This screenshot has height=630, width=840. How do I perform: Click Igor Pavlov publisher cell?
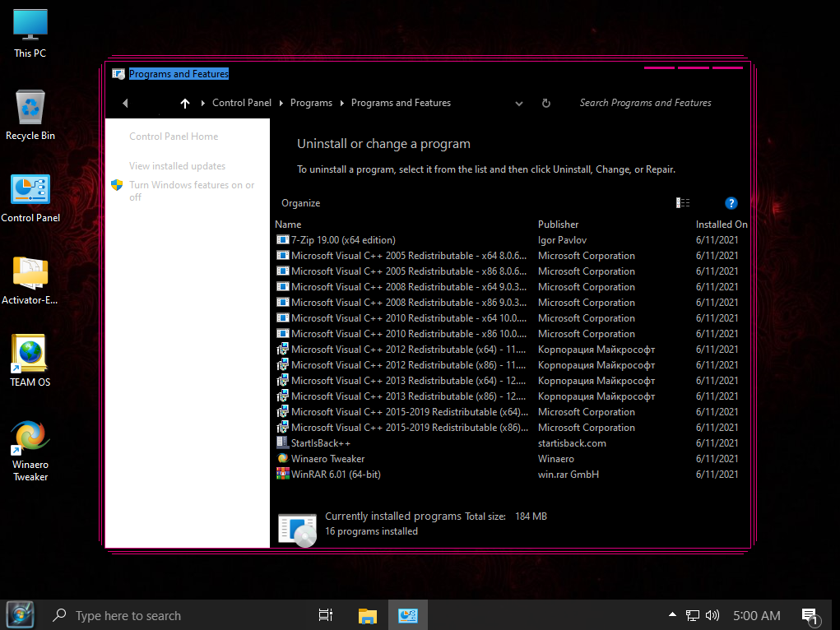click(562, 240)
